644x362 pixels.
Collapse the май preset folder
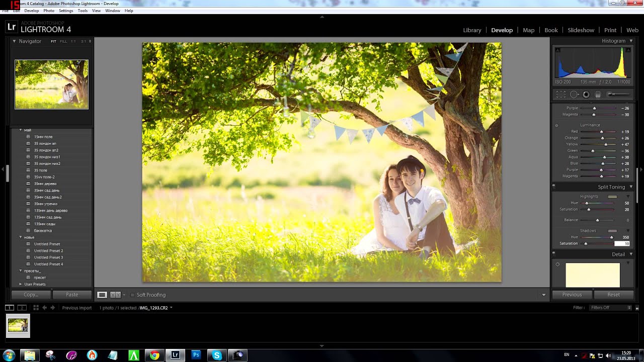[21, 130]
